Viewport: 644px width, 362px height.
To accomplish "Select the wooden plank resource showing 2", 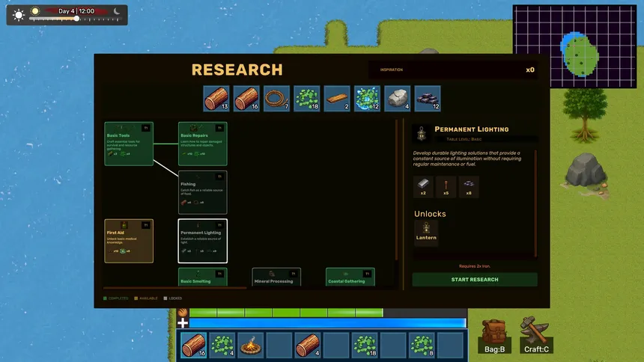I will [337, 99].
